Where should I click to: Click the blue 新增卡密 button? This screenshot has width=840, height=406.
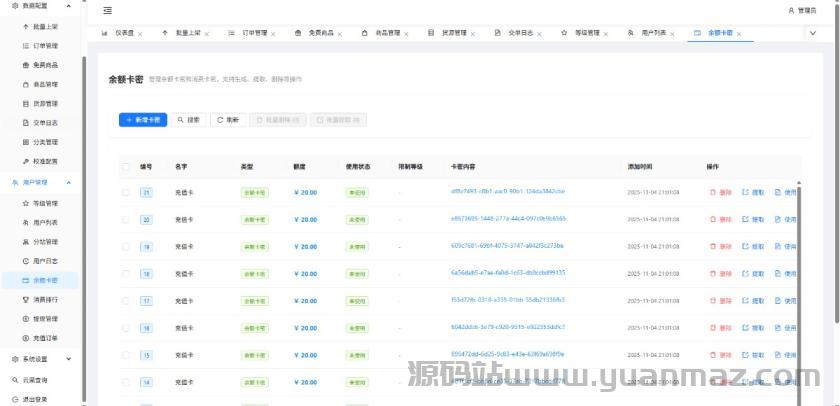coord(143,120)
